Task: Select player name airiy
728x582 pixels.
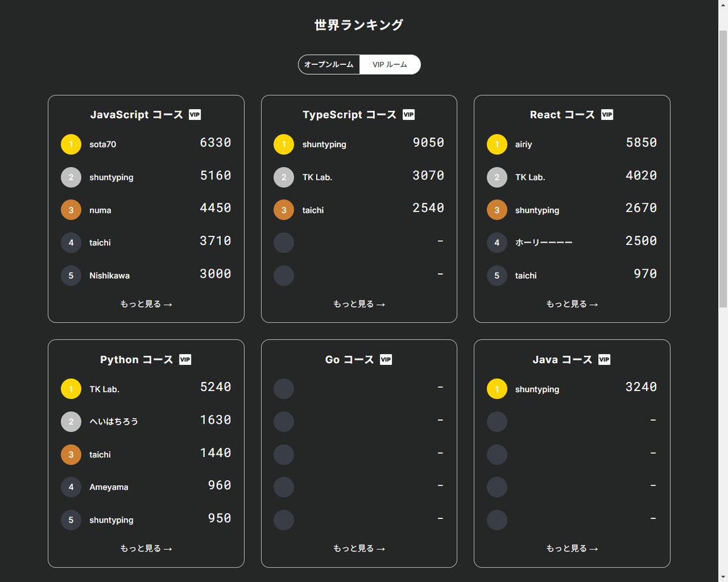Action: [524, 145]
